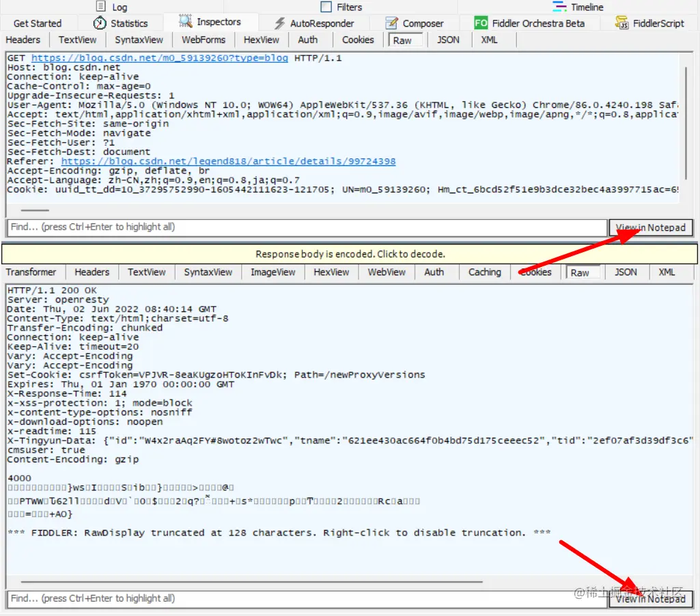
Task: Click the FiddlerScript JS icon
Action: 622,23
